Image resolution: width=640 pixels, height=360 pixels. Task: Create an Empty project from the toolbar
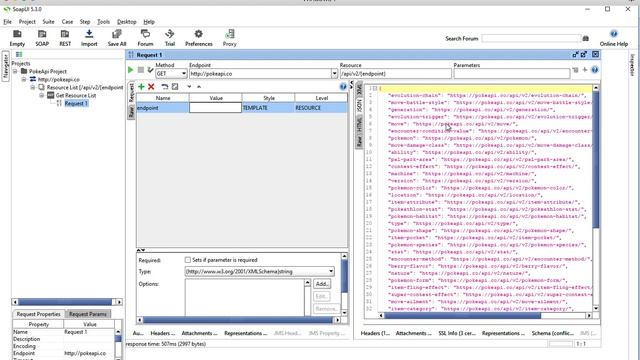[17, 38]
